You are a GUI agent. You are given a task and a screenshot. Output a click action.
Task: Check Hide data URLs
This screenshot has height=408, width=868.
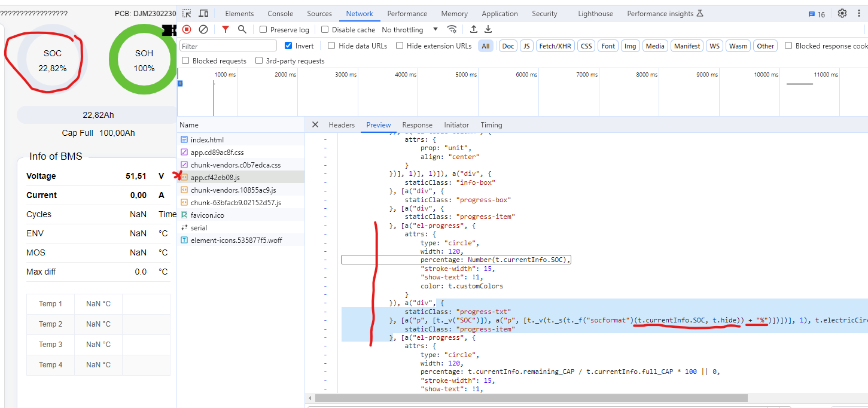[331, 45]
